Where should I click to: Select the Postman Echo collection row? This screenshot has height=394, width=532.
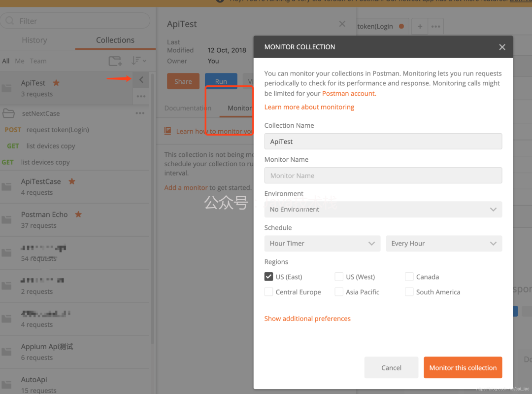coord(75,220)
